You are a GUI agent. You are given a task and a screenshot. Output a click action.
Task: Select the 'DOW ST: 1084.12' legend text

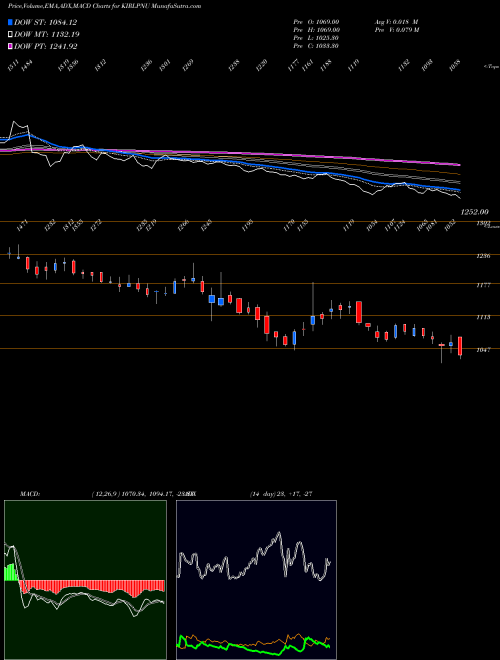pyautogui.click(x=45, y=22)
